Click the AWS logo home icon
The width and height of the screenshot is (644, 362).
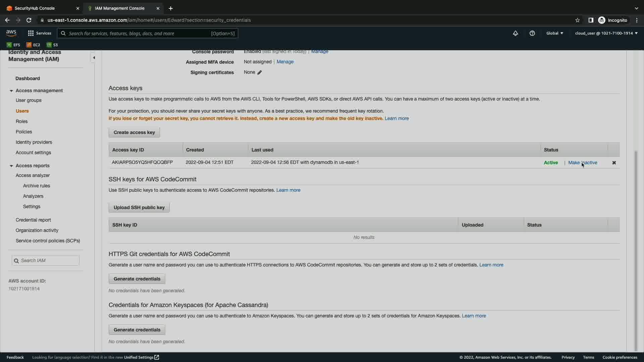tap(11, 33)
